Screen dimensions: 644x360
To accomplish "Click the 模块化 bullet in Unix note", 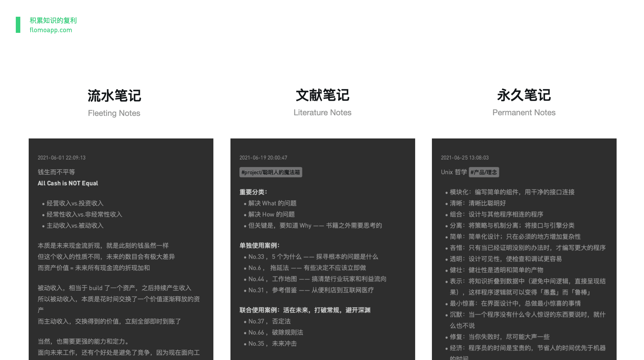I will point(512,192).
